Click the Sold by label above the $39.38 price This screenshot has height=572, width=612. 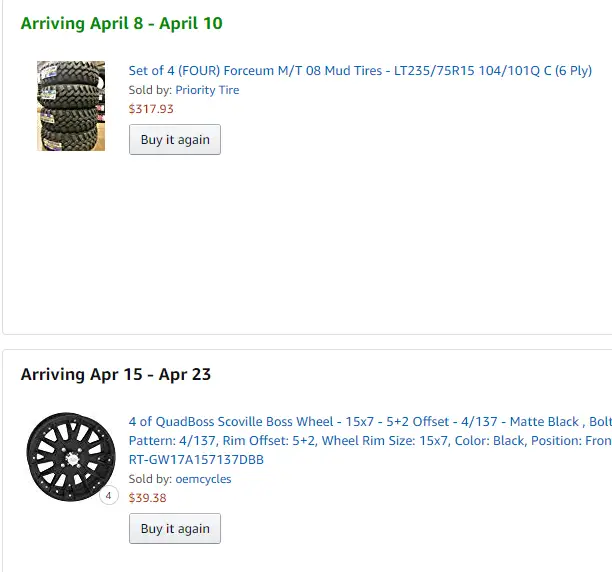(x=150, y=479)
